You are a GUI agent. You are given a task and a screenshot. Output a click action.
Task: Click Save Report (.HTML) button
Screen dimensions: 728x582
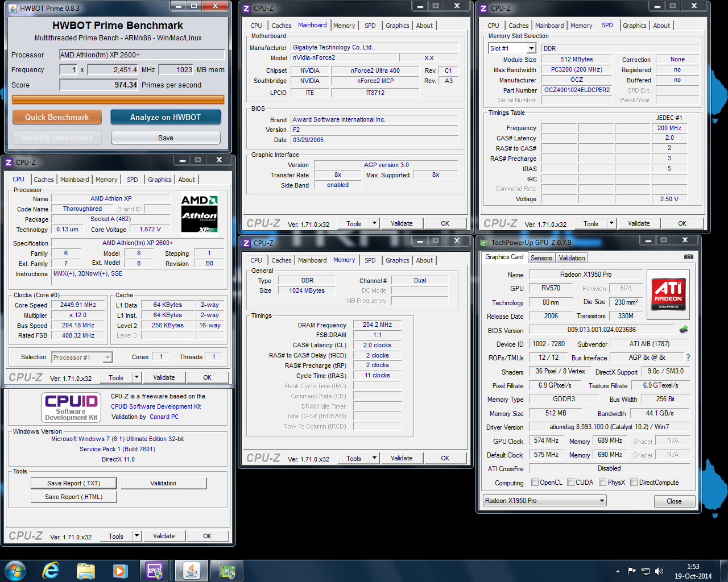click(x=73, y=497)
